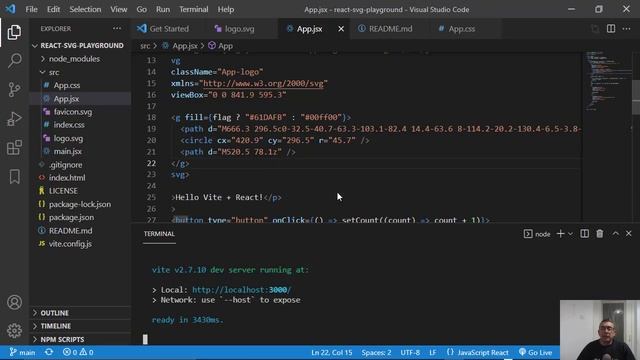Open the Selection menu

pyautogui.click(x=85, y=9)
